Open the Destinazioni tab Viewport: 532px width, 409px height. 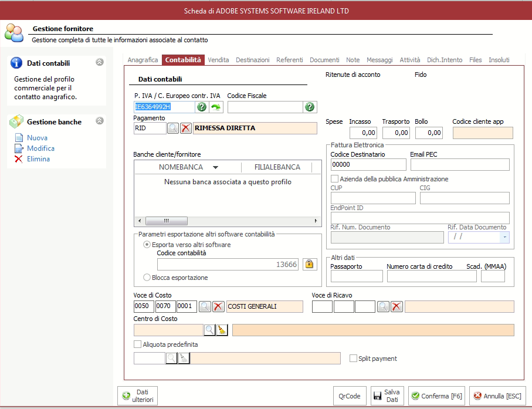pyautogui.click(x=253, y=60)
